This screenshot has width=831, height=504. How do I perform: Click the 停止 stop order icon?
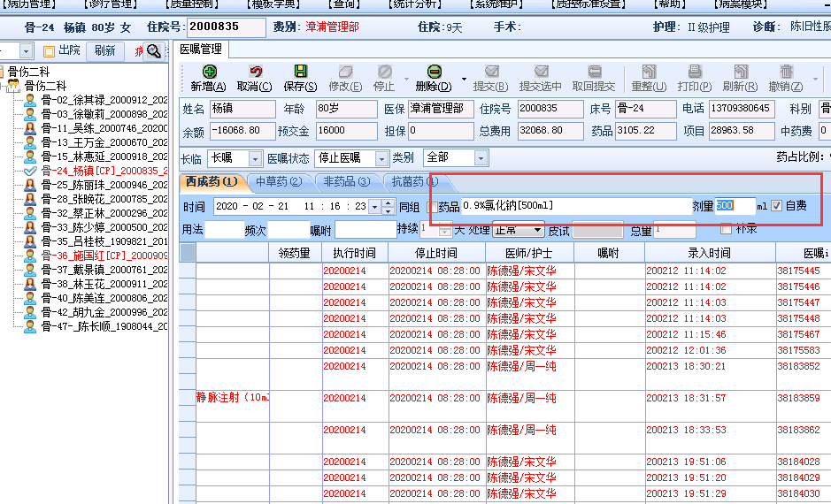coord(384,72)
